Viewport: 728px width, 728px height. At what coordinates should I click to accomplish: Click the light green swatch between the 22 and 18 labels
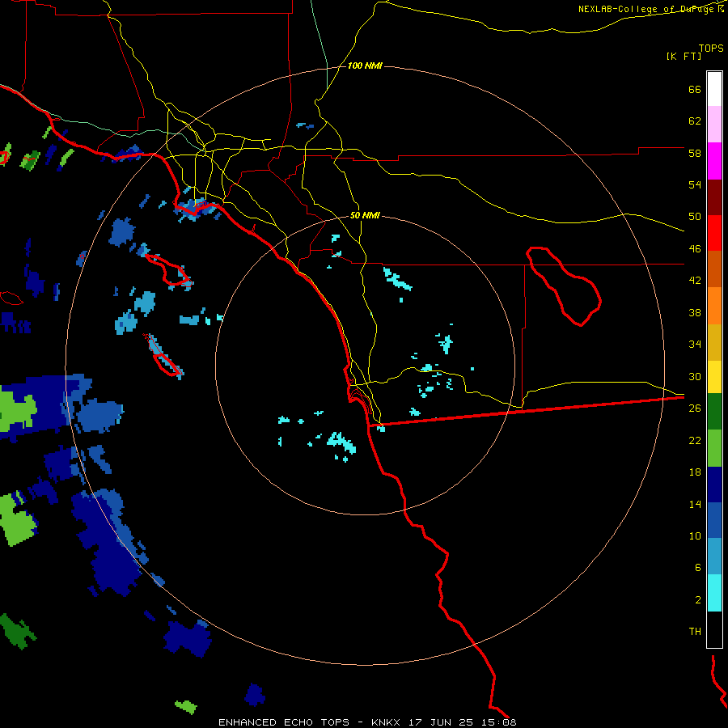tap(714, 448)
